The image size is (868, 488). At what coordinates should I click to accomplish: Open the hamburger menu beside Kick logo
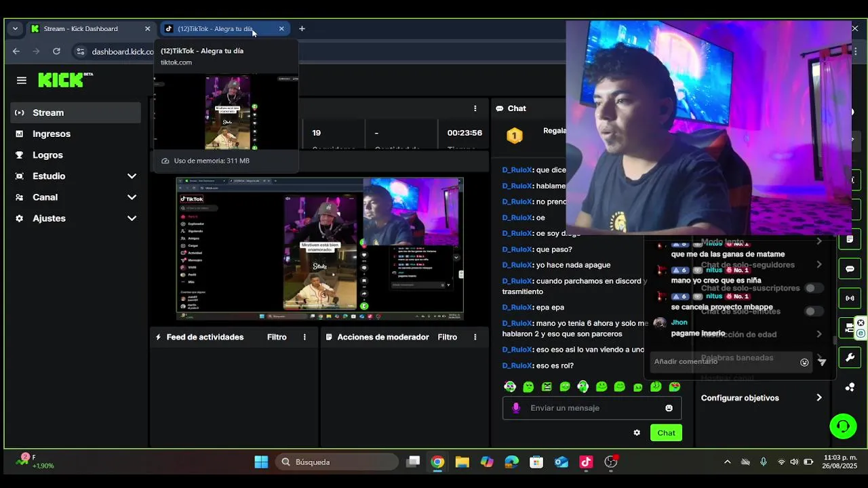coord(21,80)
